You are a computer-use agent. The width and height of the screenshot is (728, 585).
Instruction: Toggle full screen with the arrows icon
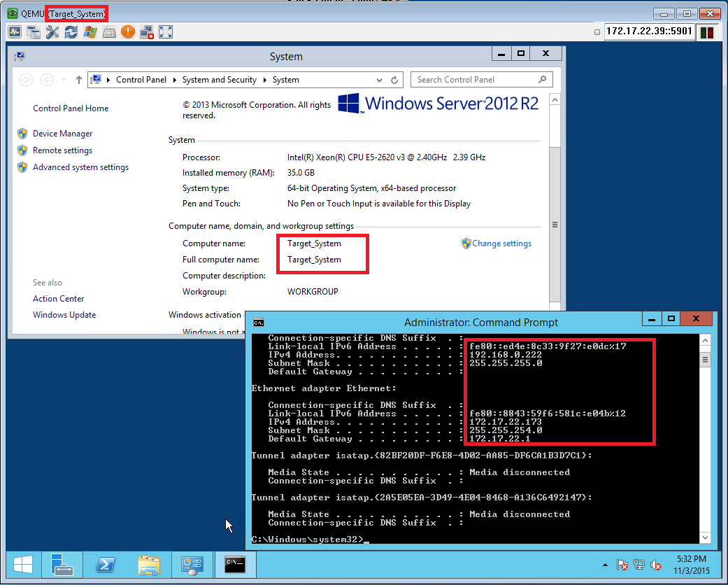166,32
